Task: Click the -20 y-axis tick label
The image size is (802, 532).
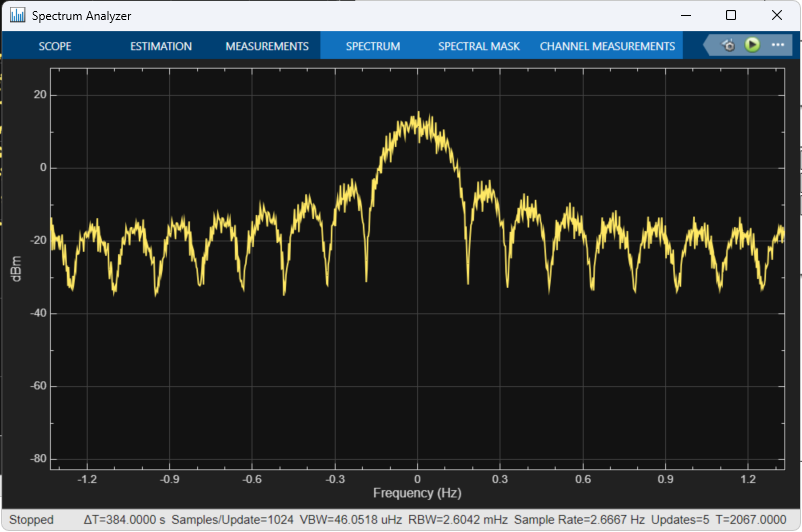Action: (38, 240)
